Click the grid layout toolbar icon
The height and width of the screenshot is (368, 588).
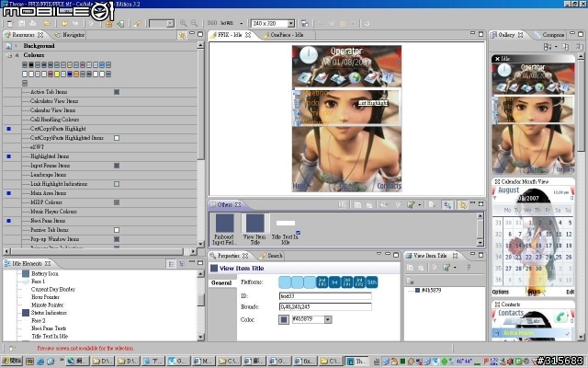click(x=108, y=24)
